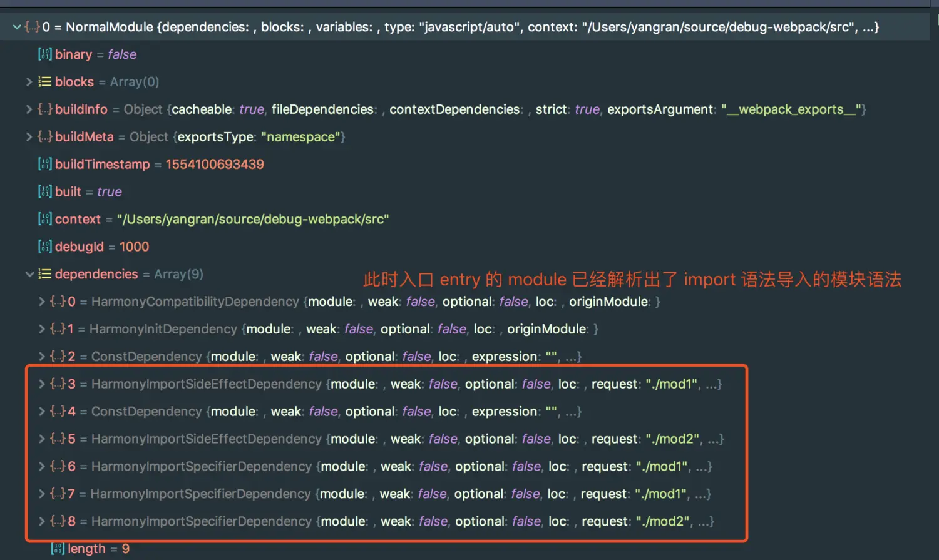Screen dimensions: 939x560
Task: Collapse the NormalModule 0 root node
Action: (x=17, y=27)
